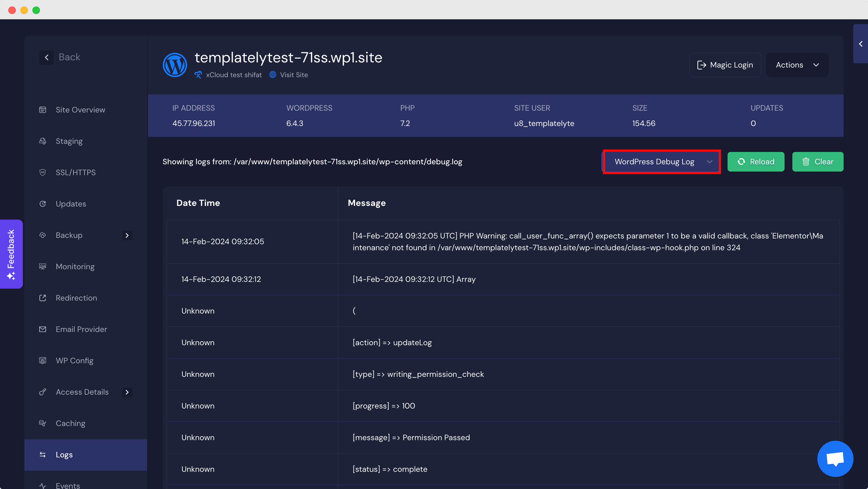Expand the Access Details submenu chevron
868x489 pixels.
coord(127,392)
